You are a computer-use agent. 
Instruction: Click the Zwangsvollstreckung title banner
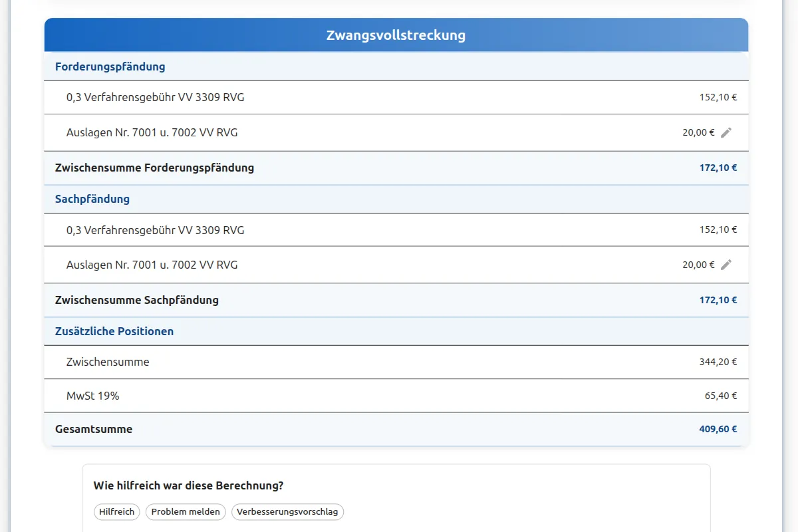coord(395,35)
